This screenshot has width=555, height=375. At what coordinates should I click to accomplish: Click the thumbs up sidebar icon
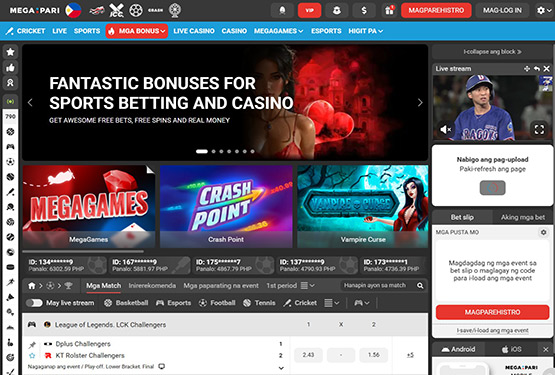(10, 67)
